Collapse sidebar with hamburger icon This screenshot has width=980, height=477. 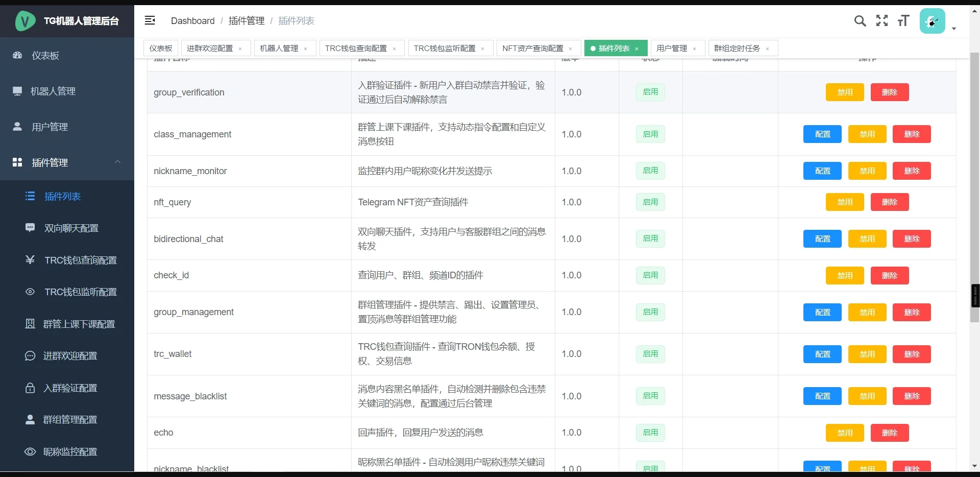pyautogui.click(x=150, y=20)
